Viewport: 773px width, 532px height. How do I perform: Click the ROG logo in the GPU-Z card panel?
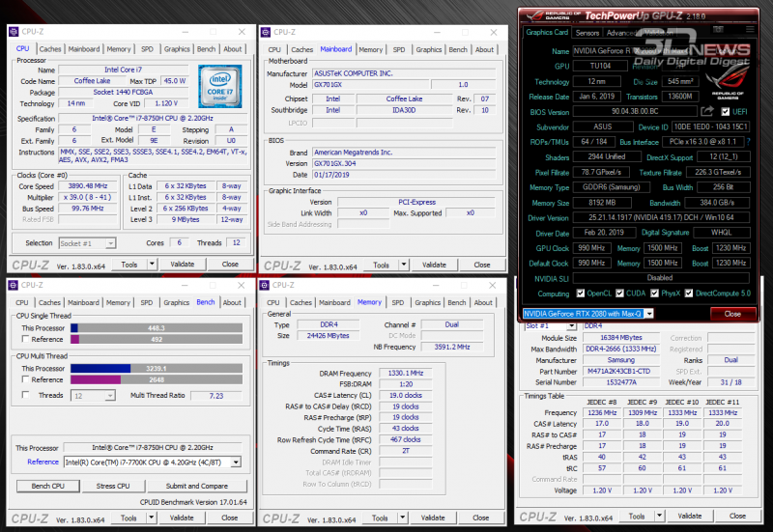pyautogui.click(x=728, y=81)
